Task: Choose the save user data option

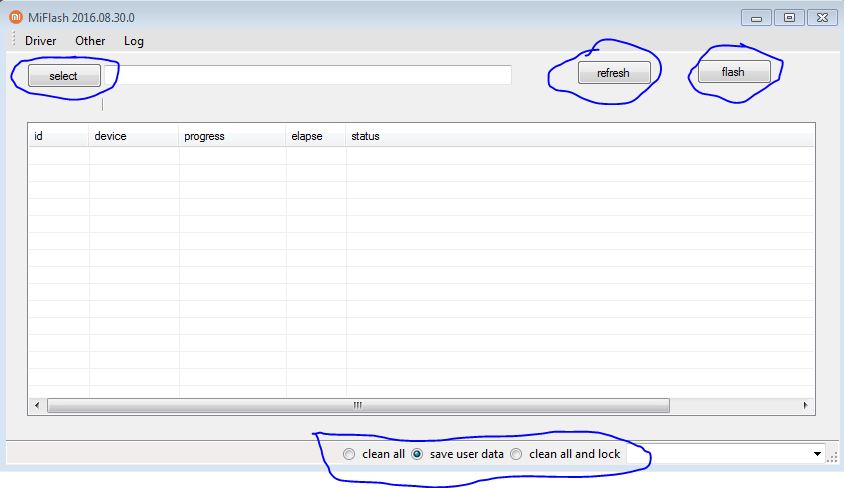Action: pos(458,454)
